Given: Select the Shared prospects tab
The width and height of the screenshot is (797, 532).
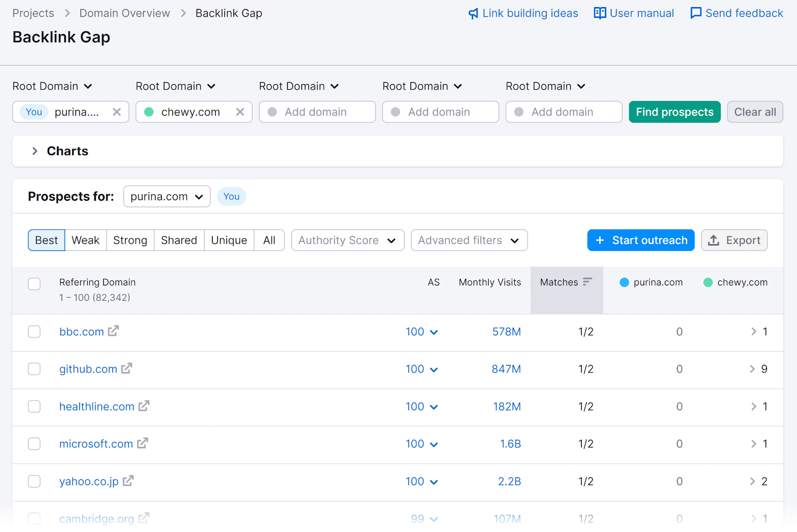Looking at the screenshot, I should [x=179, y=240].
